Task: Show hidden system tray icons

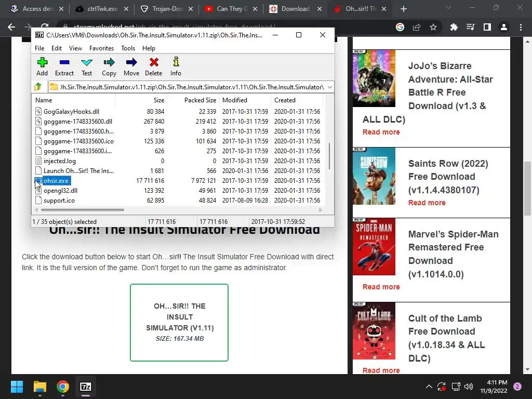Action: click(x=429, y=387)
